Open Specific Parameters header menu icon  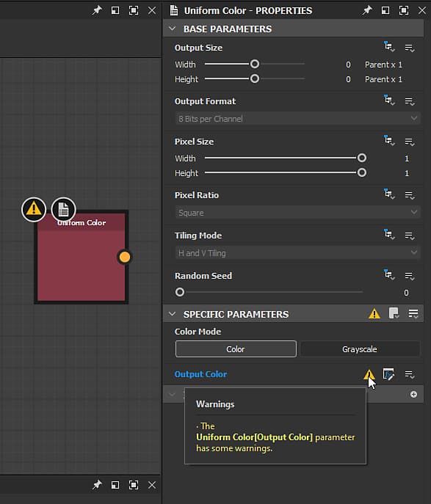coord(413,313)
